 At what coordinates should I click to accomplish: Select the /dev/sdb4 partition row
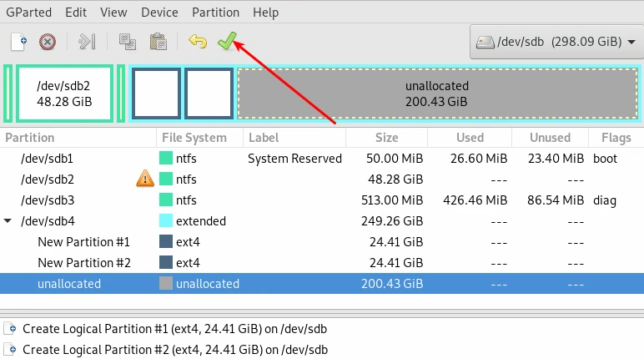click(322, 221)
